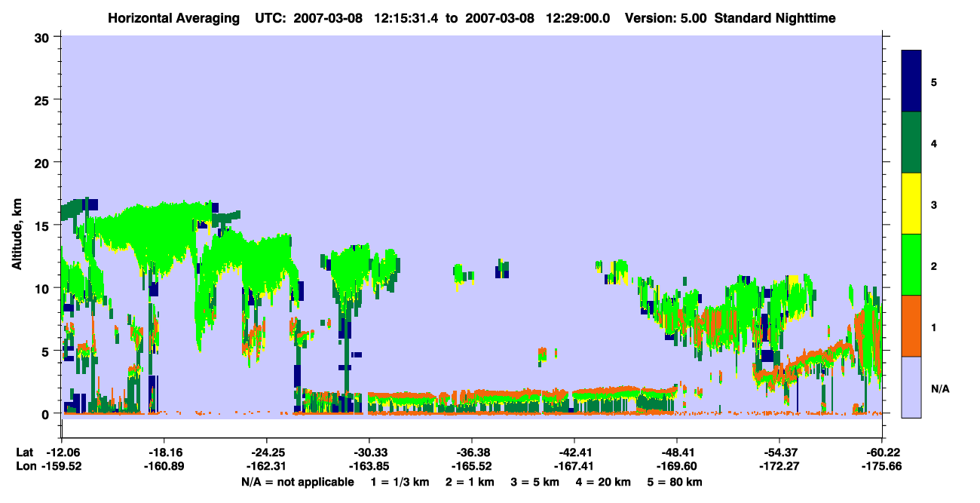Click the colorbar label '1'
Viewport: 980px width, 503px height.
click(x=934, y=327)
